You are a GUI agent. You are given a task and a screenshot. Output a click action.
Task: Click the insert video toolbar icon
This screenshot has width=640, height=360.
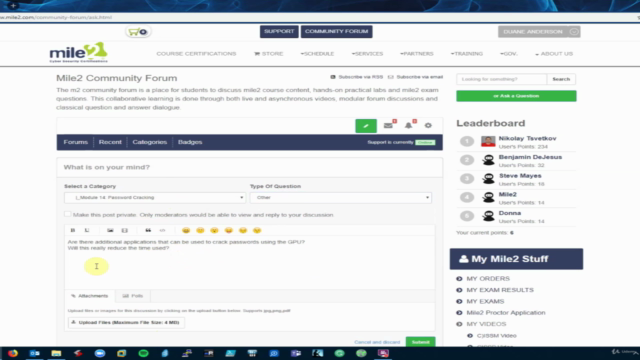tap(124, 230)
